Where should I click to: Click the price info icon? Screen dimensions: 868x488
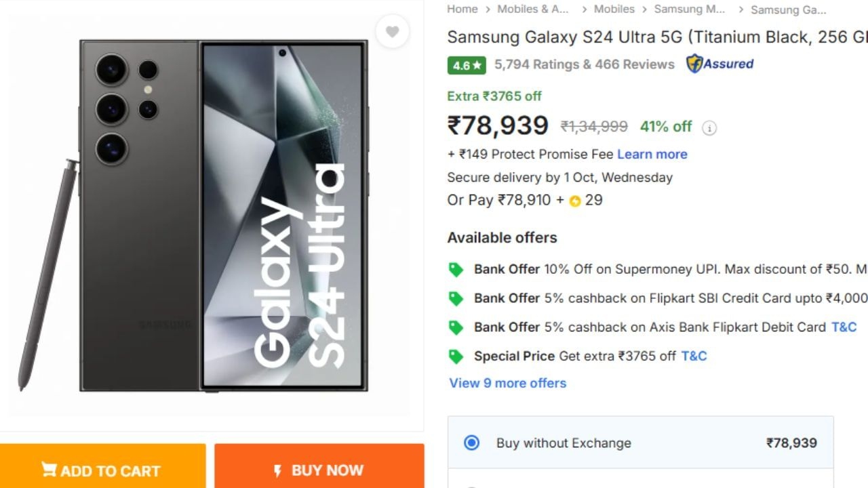pos(709,128)
